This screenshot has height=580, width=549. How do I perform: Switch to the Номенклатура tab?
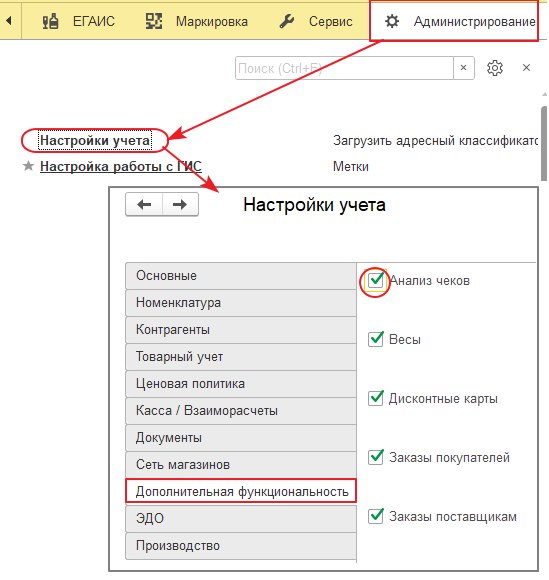point(241,303)
